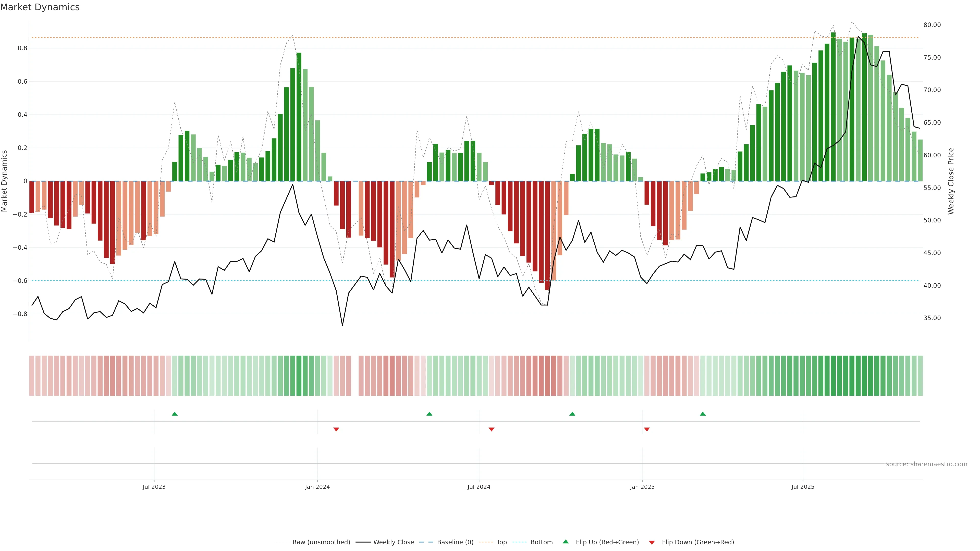Toggle the Bottom threshold legend entry
This screenshot has width=980, height=551.
541,542
